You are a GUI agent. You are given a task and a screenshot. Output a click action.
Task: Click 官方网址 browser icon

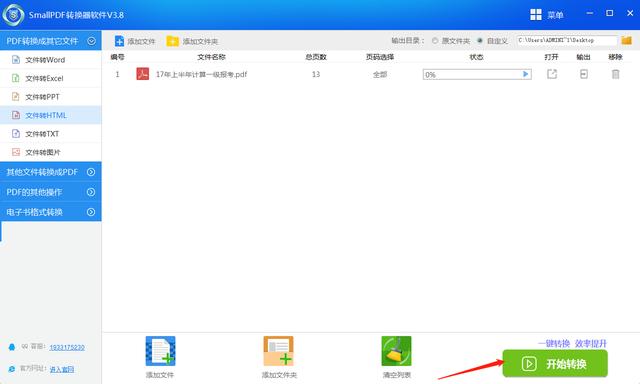[x=12, y=369]
